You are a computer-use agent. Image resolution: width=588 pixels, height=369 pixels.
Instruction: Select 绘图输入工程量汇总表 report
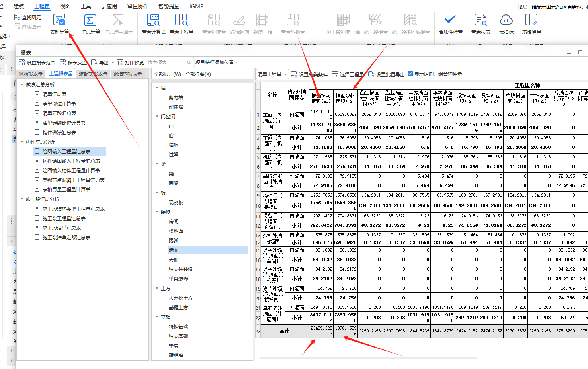pos(66,151)
